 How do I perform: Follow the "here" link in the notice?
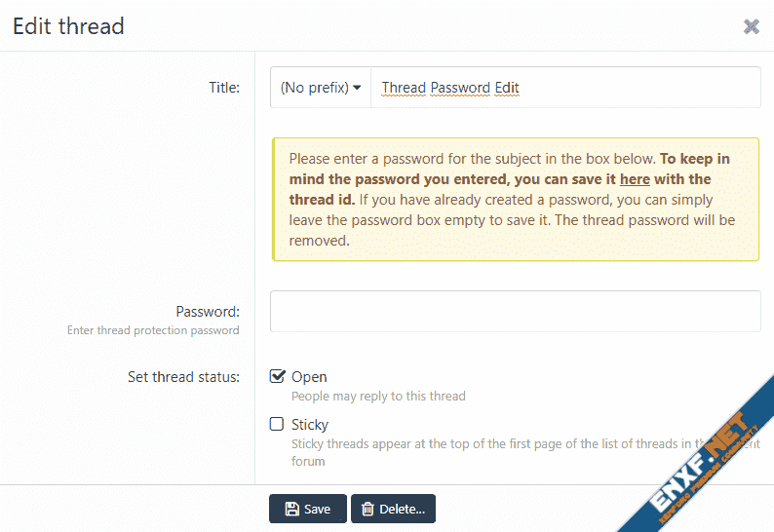[x=635, y=179]
